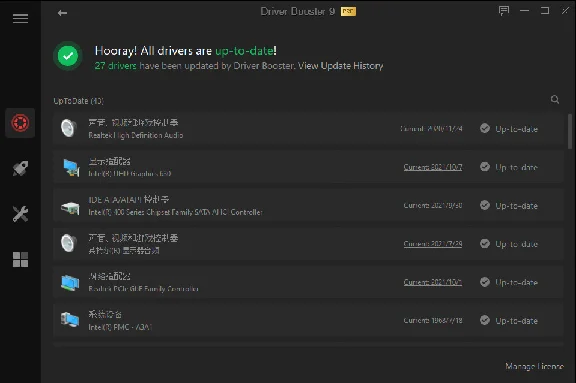The image size is (576, 383).
Task: Open the Manage License link
Action: coord(534,366)
